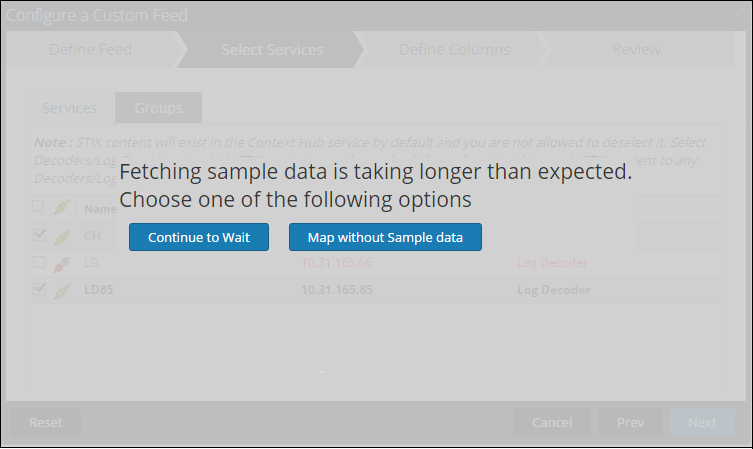Screen dimensions: 753x449
Task: Uncheck the LD85 service checkbox
Action: [38, 290]
